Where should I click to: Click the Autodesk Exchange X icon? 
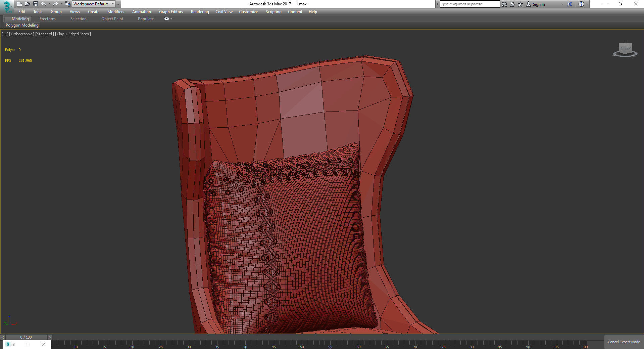pos(569,4)
